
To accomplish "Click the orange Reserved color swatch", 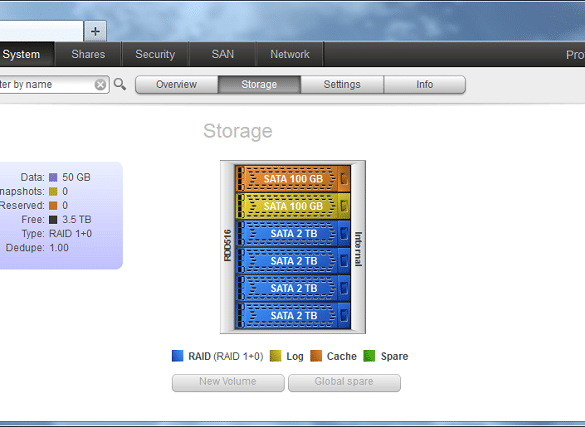I will [53, 206].
